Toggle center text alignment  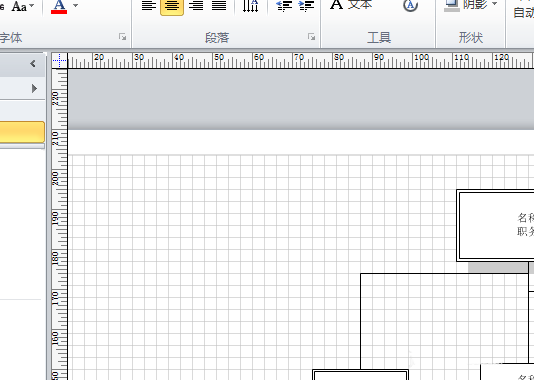tap(172, 6)
